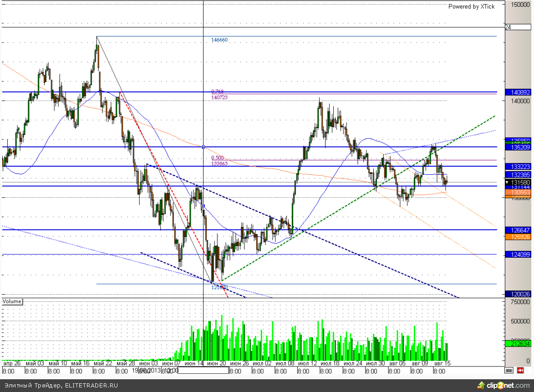Click the orange 125926 price tag
Screen dimensions: 534x392
click(519, 237)
